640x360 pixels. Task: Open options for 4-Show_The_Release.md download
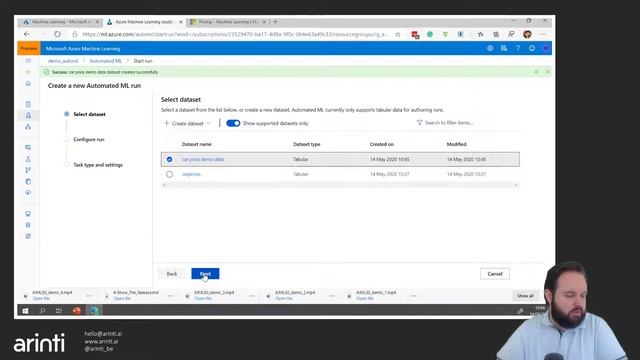pyautogui.click(x=171, y=296)
